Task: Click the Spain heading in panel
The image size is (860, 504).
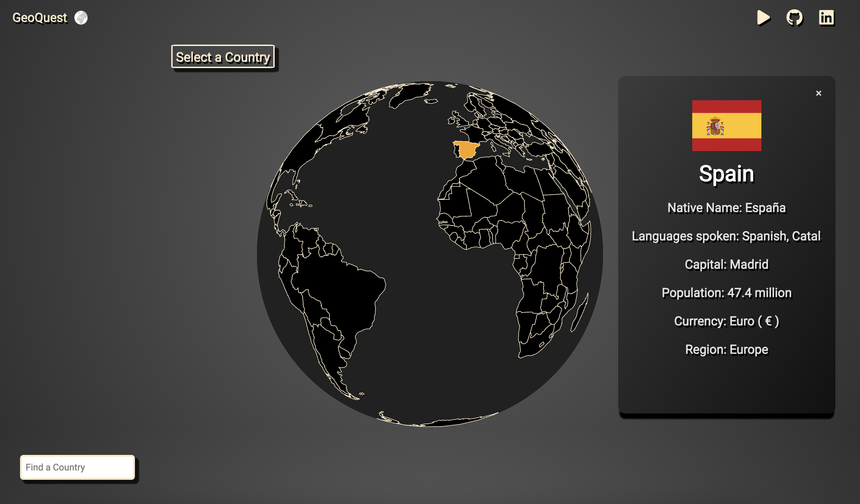Action: [x=726, y=174]
